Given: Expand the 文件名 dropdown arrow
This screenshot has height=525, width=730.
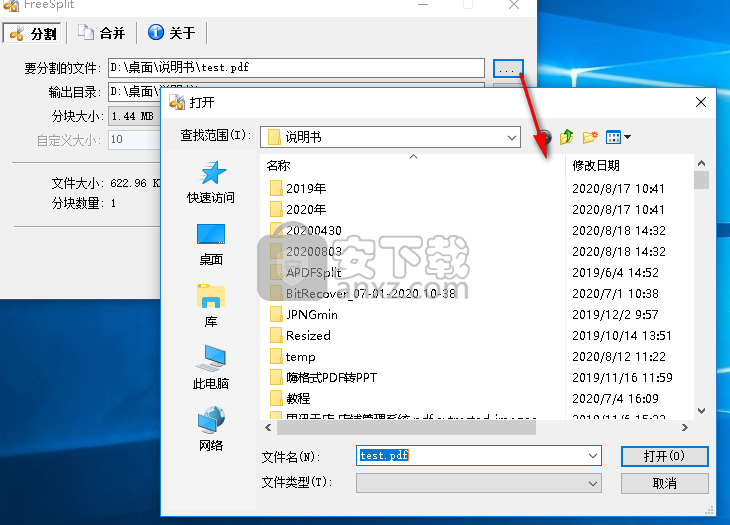Looking at the screenshot, I should [593, 456].
